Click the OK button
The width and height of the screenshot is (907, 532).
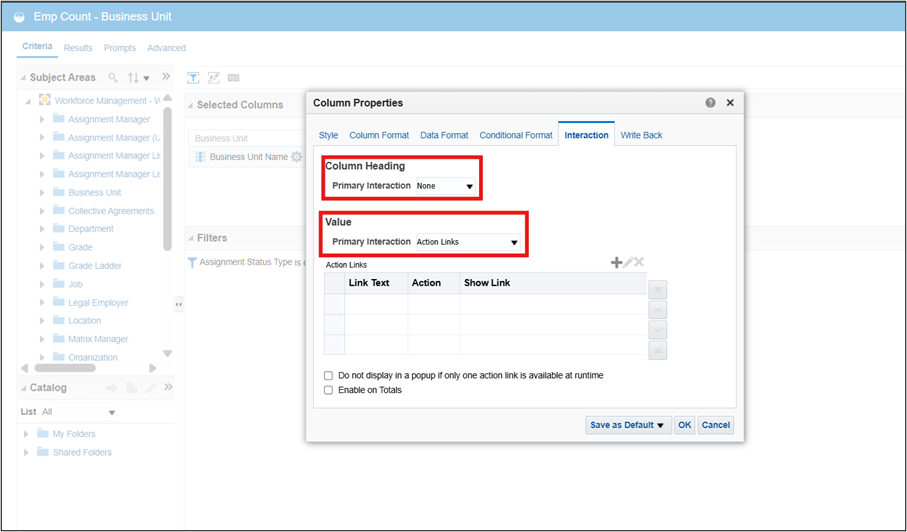click(x=684, y=425)
